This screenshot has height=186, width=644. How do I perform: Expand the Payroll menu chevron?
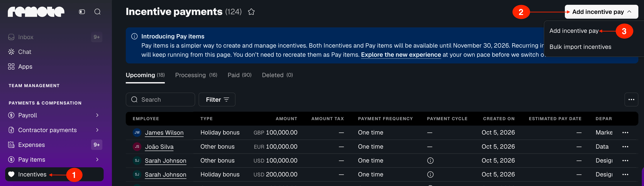tap(97, 115)
